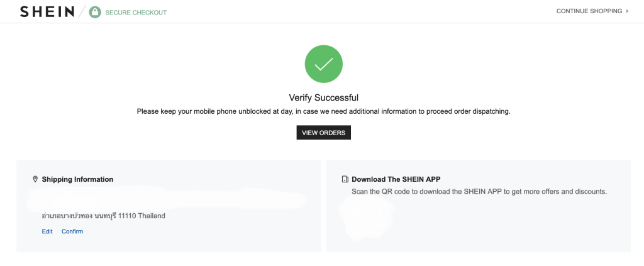Image resolution: width=644 pixels, height=266 pixels.
Task: Click the arrow next to Continue Shopping
Action: coord(627,11)
